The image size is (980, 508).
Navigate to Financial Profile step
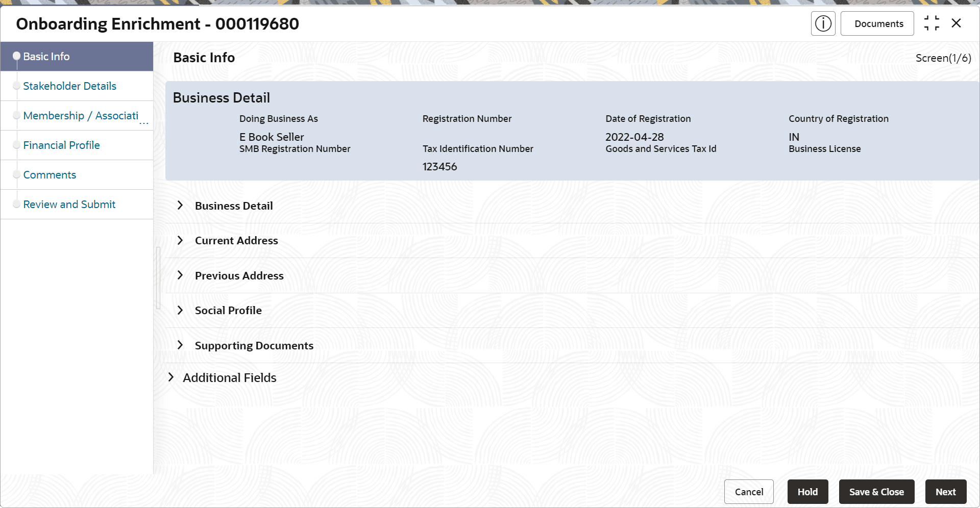click(77, 145)
